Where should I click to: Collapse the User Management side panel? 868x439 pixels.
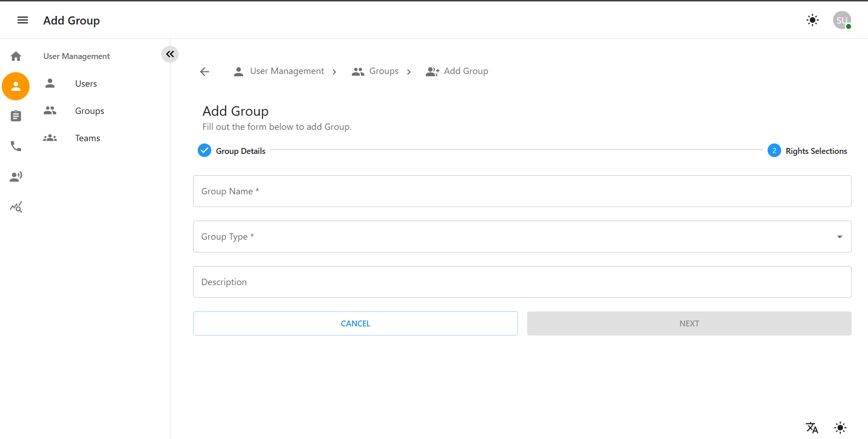[x=170, y=54]
